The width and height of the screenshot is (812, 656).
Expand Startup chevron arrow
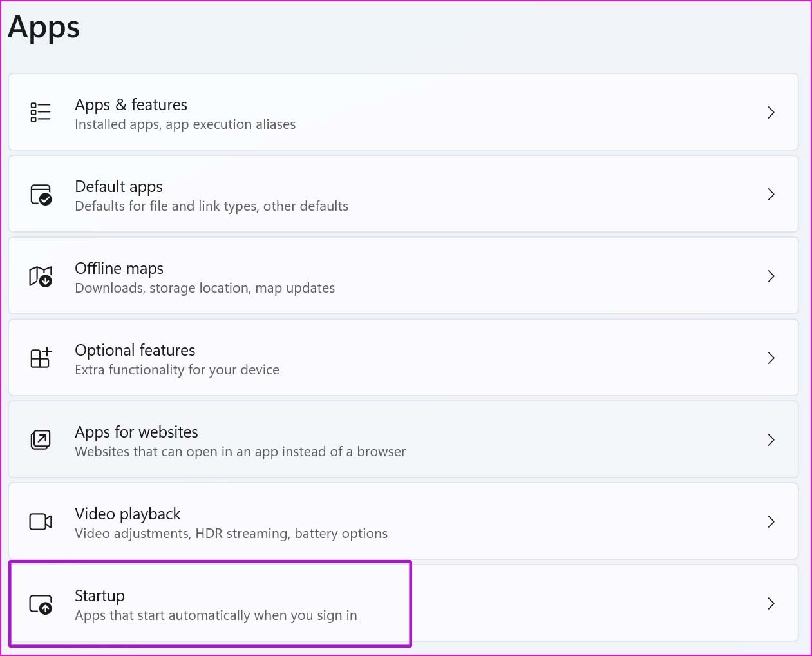(771, 603)
